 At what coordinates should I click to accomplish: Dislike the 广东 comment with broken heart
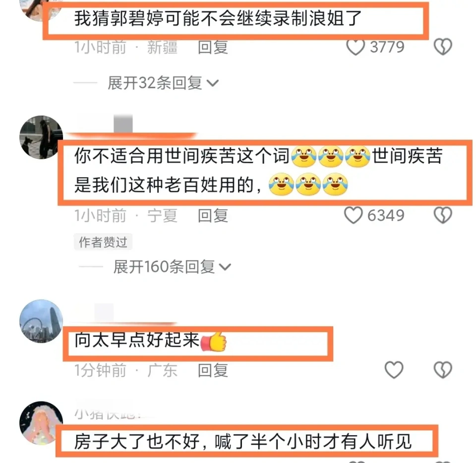coord(443,370)
